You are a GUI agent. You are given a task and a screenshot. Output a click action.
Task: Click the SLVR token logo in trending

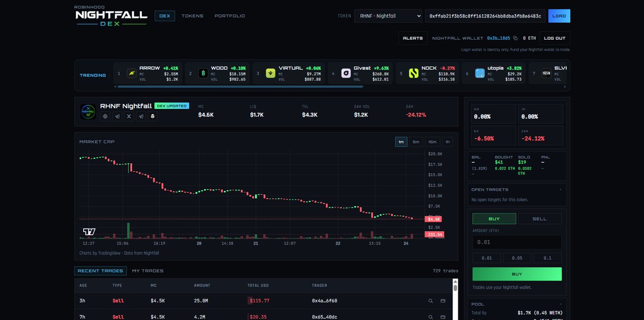pos(546,73)
